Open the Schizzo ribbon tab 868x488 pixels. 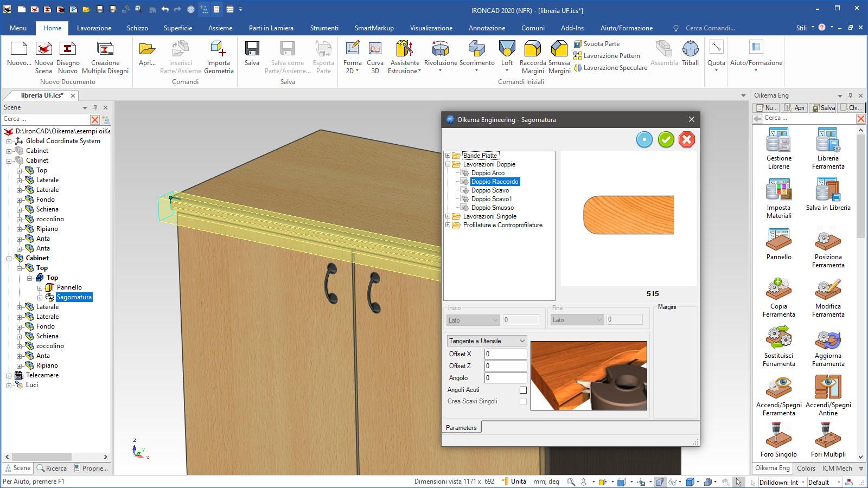tap(137, 28)
